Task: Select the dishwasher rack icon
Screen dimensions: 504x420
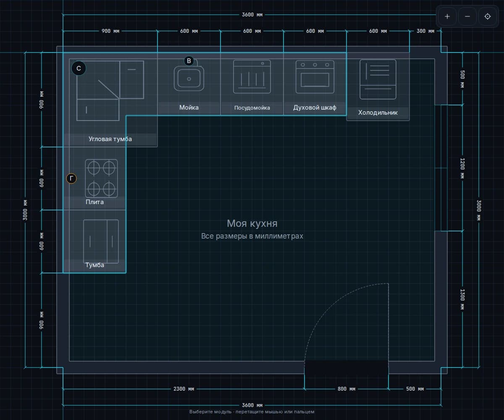Action: (252, 77)
